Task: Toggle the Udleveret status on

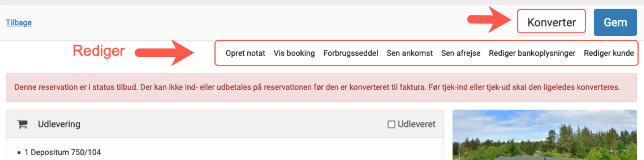Action: click(392, 124)
